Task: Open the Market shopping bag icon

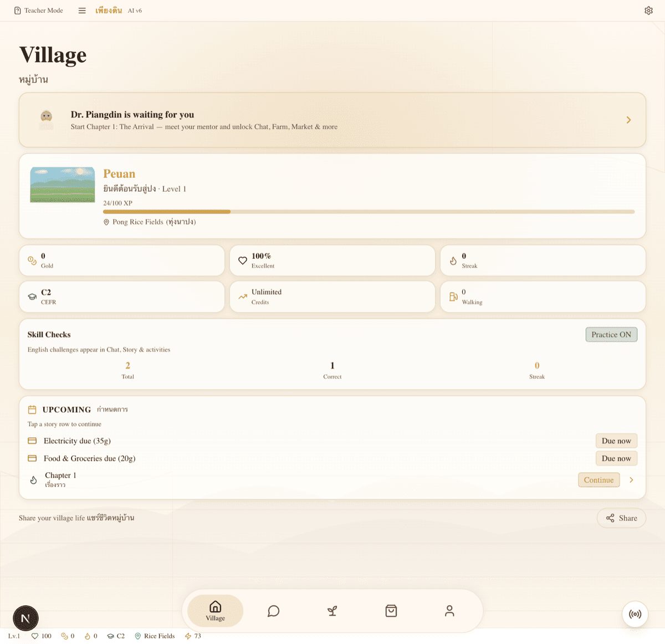Action: point(391,611)
